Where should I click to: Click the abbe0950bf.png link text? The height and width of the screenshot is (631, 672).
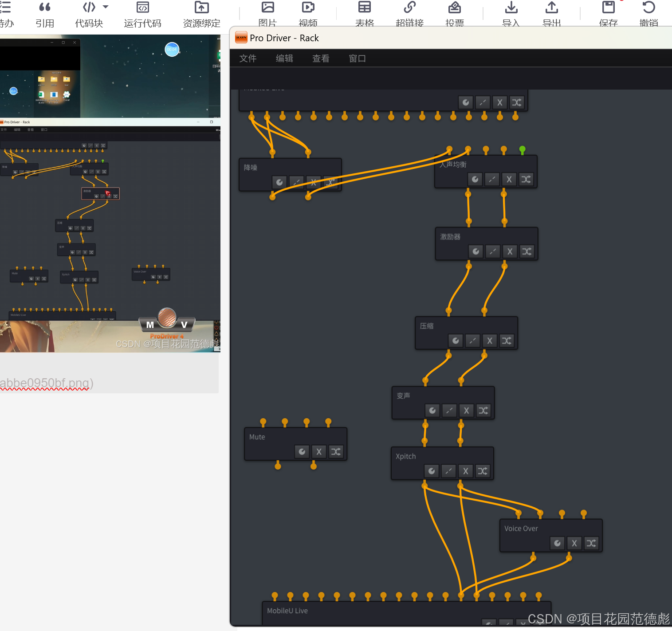pyautogui.click(x=47, y=383)
